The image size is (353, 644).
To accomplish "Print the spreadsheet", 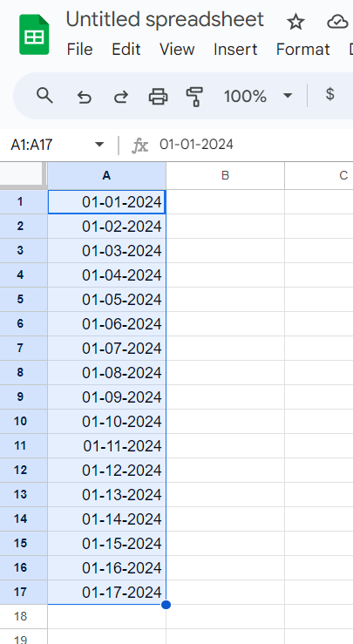I will coord(158,97).
